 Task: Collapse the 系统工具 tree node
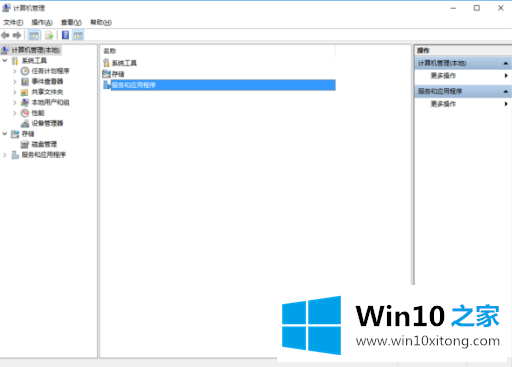point(5,61)
